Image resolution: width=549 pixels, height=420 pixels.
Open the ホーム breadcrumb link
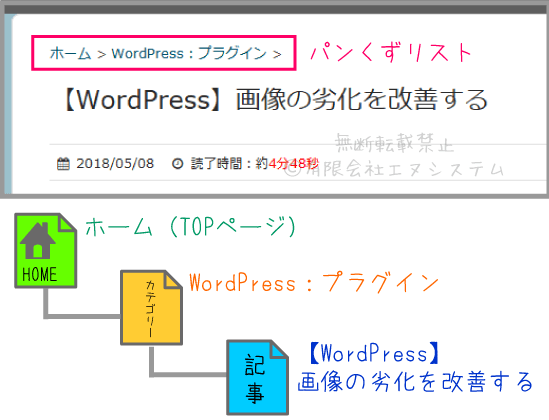[x=70, y=54]
